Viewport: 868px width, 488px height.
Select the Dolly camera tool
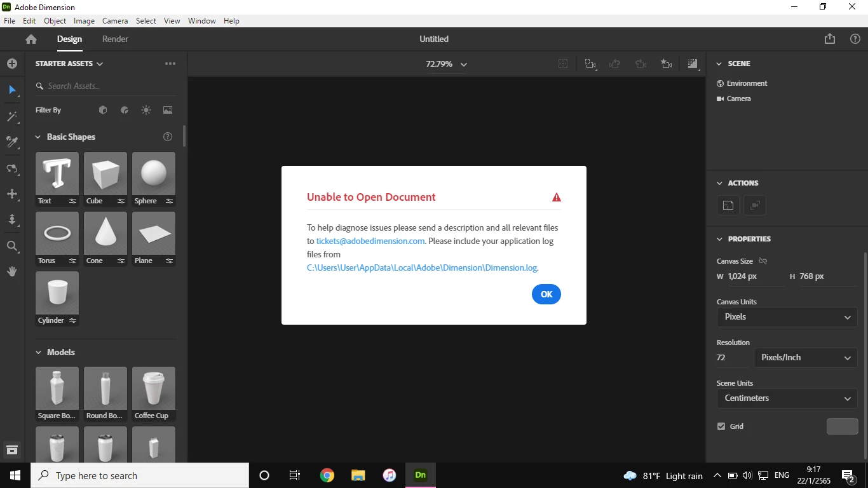click(x=12, y=220)
